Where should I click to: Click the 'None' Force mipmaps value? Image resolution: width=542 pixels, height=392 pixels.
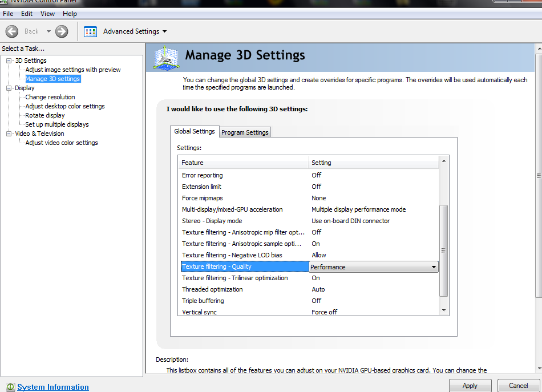pyautogui.click(x=319, y=198)
